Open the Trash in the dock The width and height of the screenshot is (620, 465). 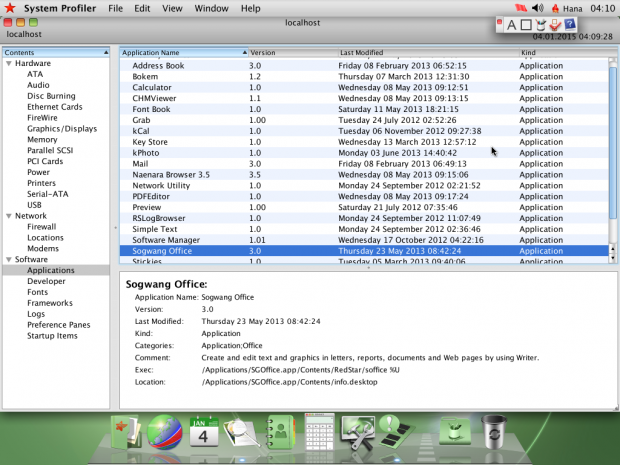pos(494,432)
